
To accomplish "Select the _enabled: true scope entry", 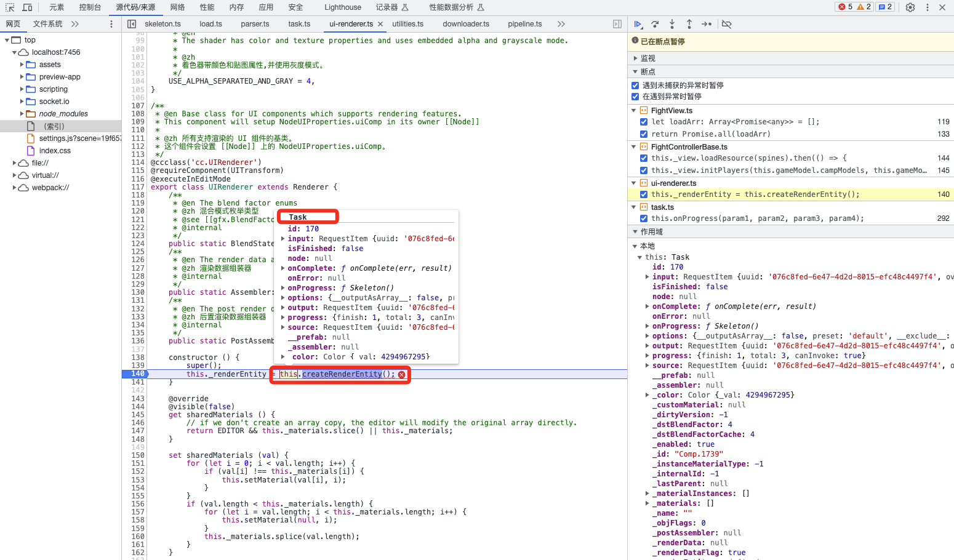I will pos(683,444).
